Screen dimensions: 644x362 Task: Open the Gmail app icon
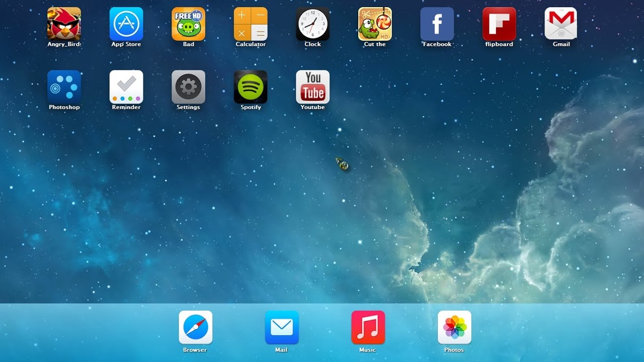point(561,24)
